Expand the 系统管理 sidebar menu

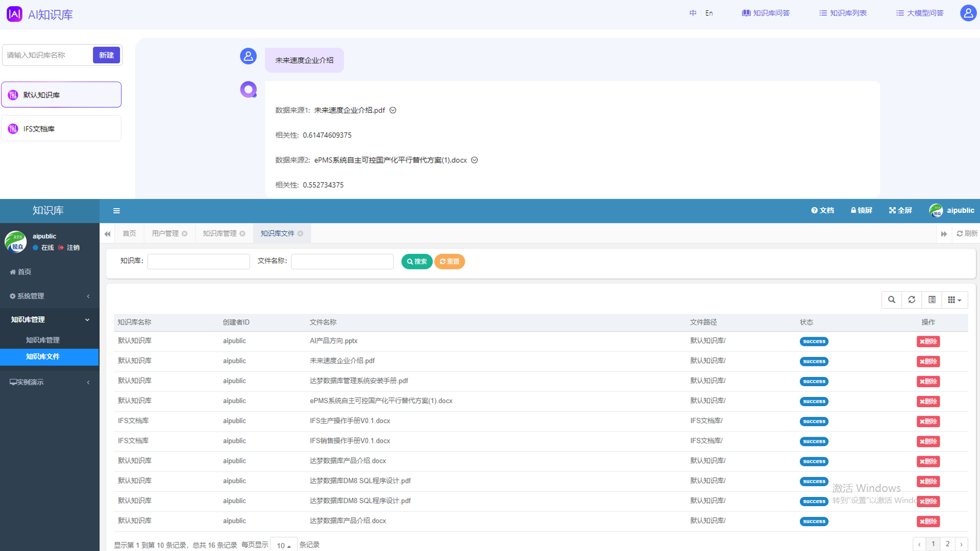coord(50,296)
